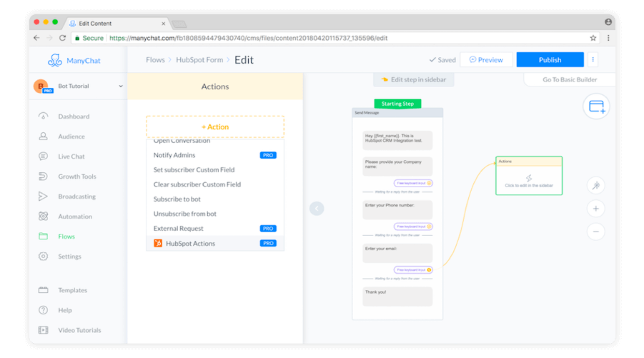Open the Audience person icon
This screenshot has height=358, width=644.
pos(43,136)
